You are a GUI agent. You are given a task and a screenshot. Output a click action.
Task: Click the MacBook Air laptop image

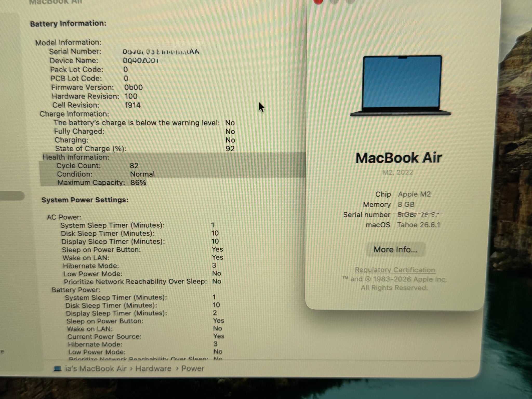pyautogui.click(x=401, y=86)
